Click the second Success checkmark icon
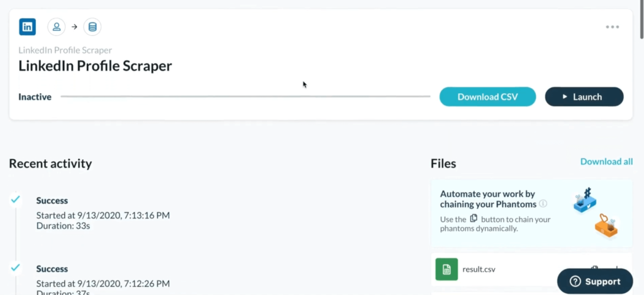644x295 pixels. [x=16, y=268]
